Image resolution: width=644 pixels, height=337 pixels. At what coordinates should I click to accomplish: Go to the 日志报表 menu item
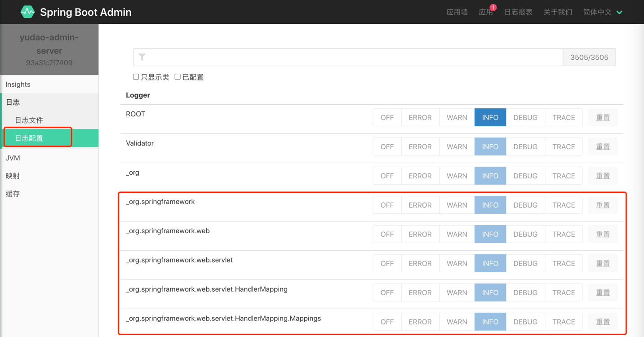click(x=518, y=12)
